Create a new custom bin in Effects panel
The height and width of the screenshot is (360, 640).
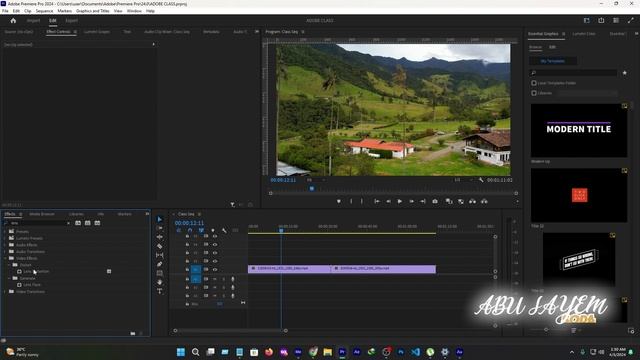pyautogui.click(x=133, y=333)
